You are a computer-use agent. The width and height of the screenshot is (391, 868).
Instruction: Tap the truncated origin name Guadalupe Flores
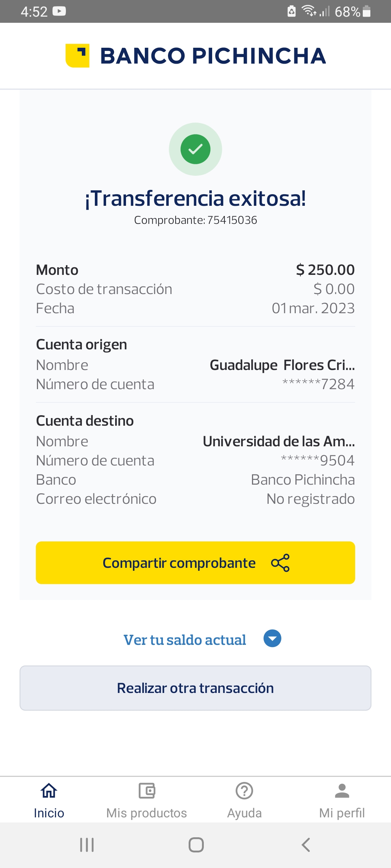pyautogui.click(x=282, y=365)
